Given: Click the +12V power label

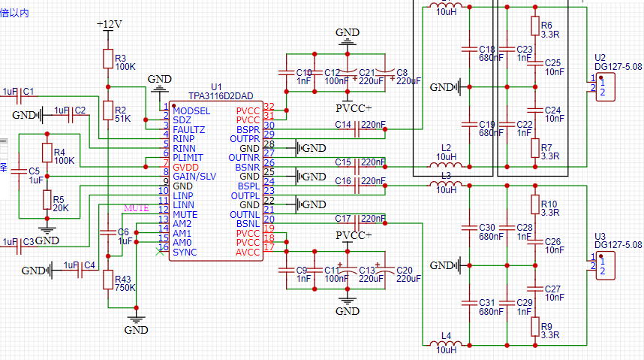Looking at the screenshot, I should [x=110, y=24].
